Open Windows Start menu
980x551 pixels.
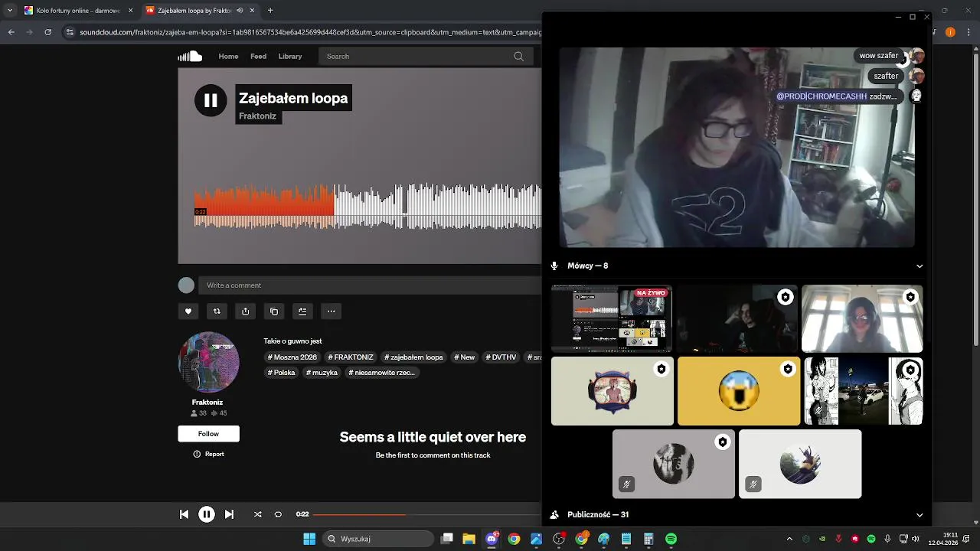309,539
